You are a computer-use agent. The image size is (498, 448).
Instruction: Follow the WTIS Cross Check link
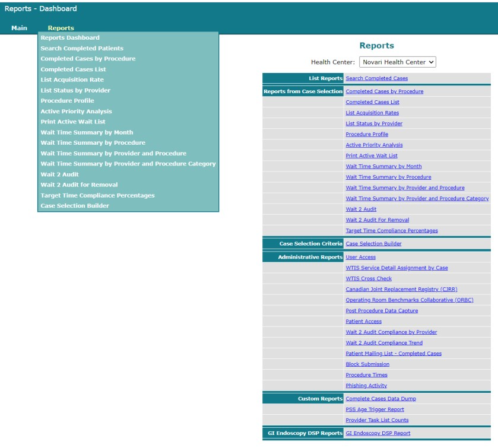pos(369,279)
